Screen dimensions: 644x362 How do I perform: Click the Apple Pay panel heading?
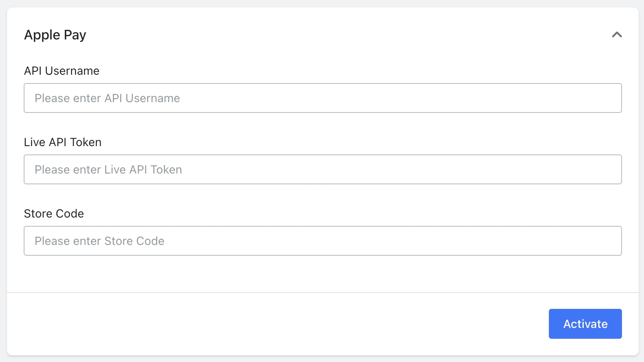[55, 35]
